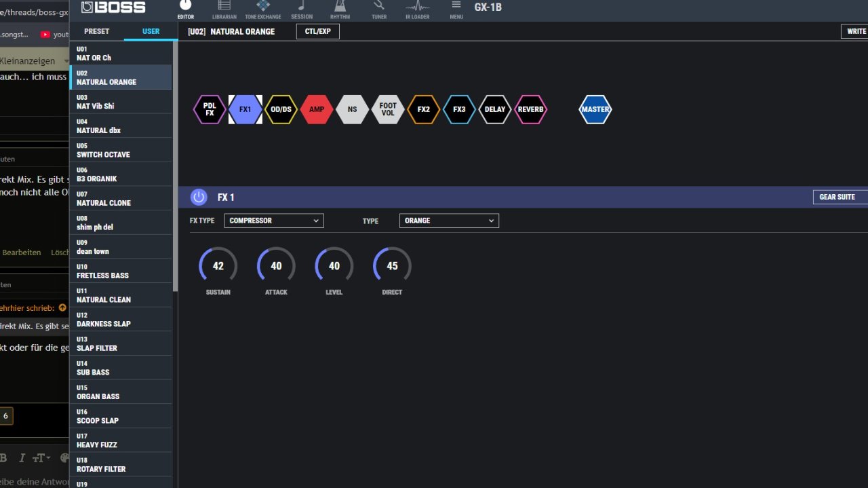Open the Tuner tool
Screen dimensions: 868x488
[x=379, y=8]
